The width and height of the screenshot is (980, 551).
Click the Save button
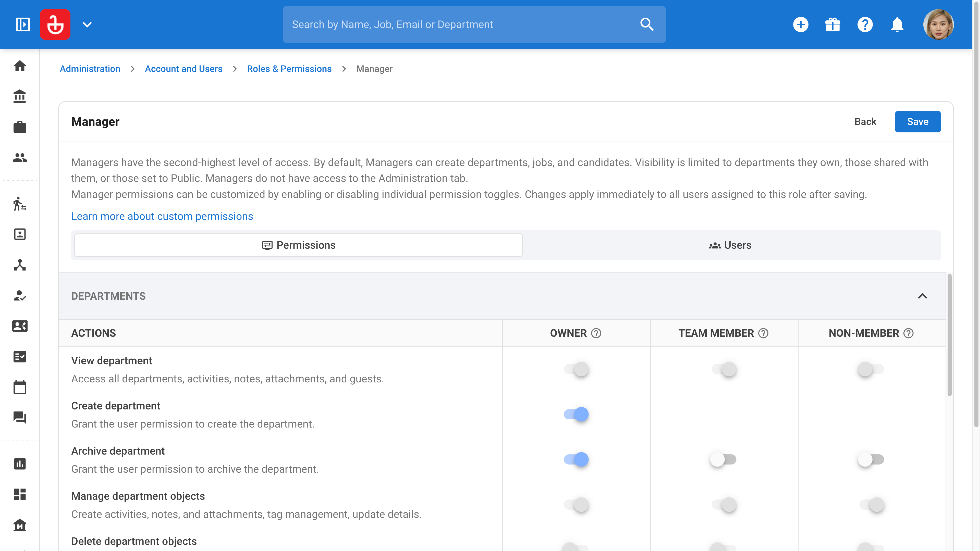pos(918,122)
